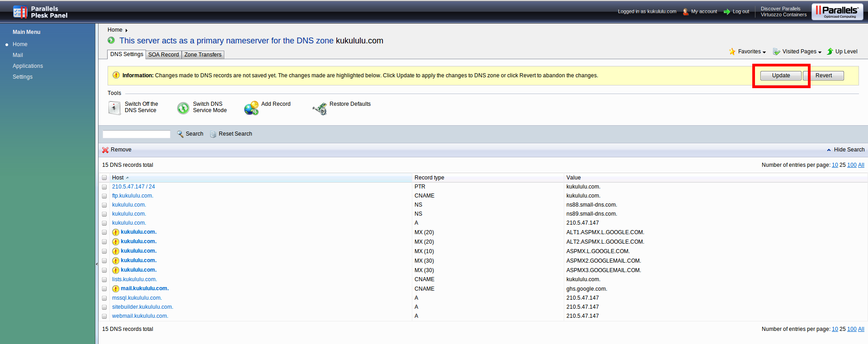Tick the checkbox for ftp.kukululu.com record

(x=104, y=196)
